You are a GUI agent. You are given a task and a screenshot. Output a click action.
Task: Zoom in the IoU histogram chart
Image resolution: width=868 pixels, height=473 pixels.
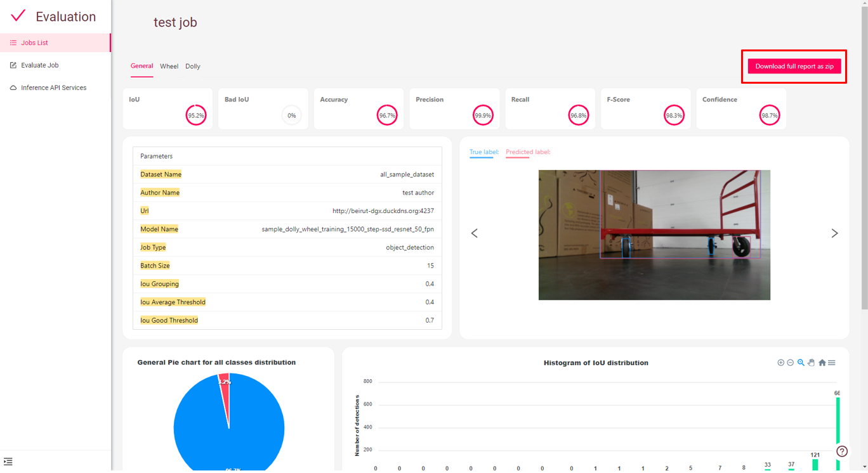[780, 363]
